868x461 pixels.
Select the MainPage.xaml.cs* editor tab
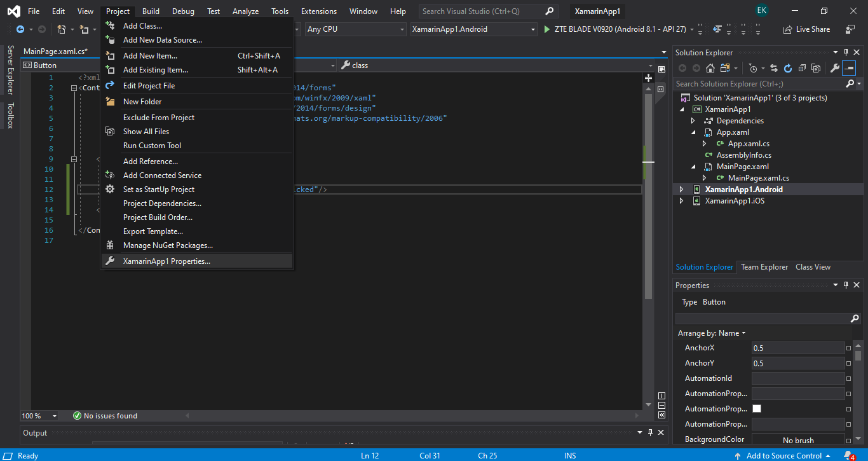[55, 52]
